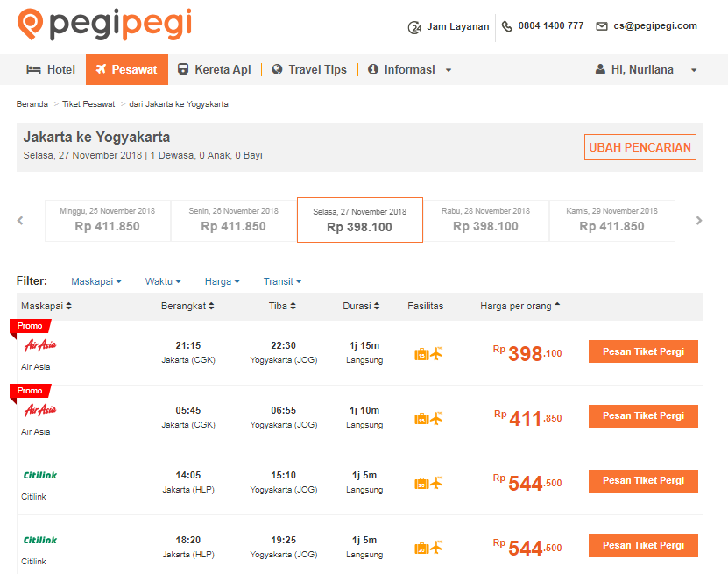Sort by the Durasi column

pos(361,306)
